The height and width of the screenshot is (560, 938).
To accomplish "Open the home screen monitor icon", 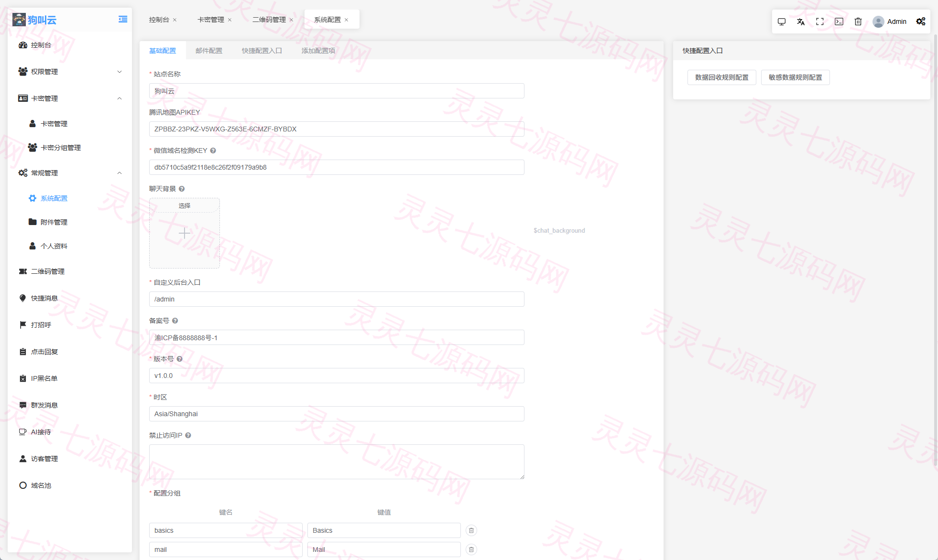I will pos(782,22).
